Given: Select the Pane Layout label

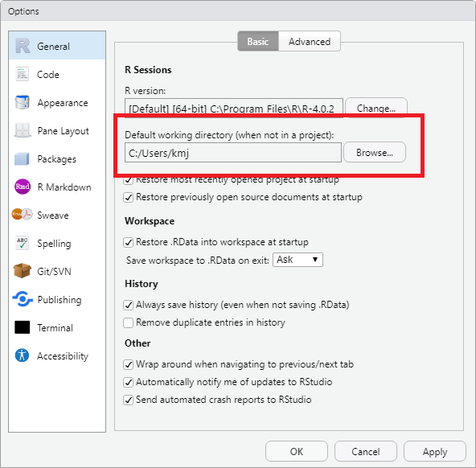Looking at the screenshot, I should point(64,131).
